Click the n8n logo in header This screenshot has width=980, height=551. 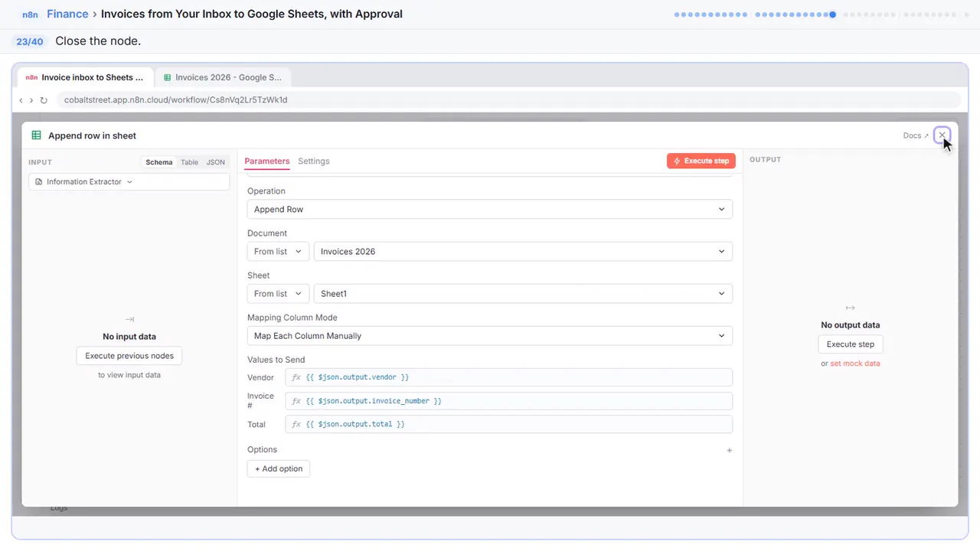tap(30, 15)
